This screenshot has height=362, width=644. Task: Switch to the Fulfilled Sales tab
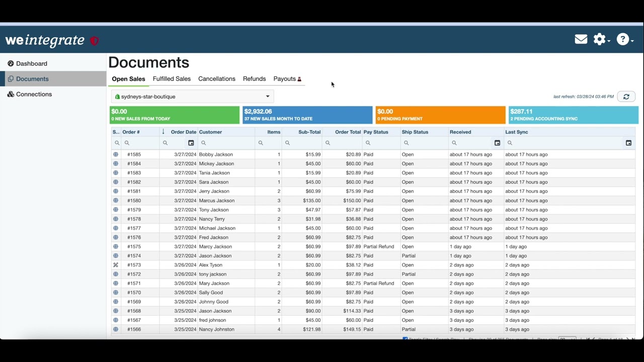[x=172, y=78]
